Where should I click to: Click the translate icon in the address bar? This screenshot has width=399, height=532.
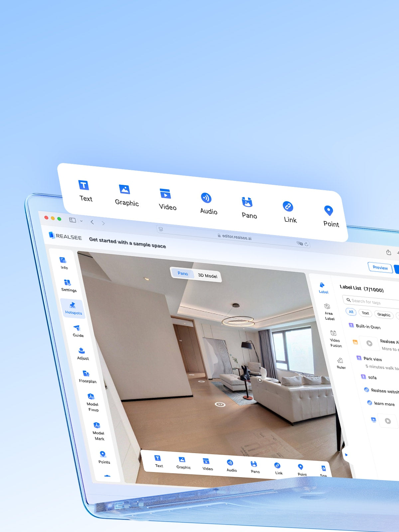300,243
